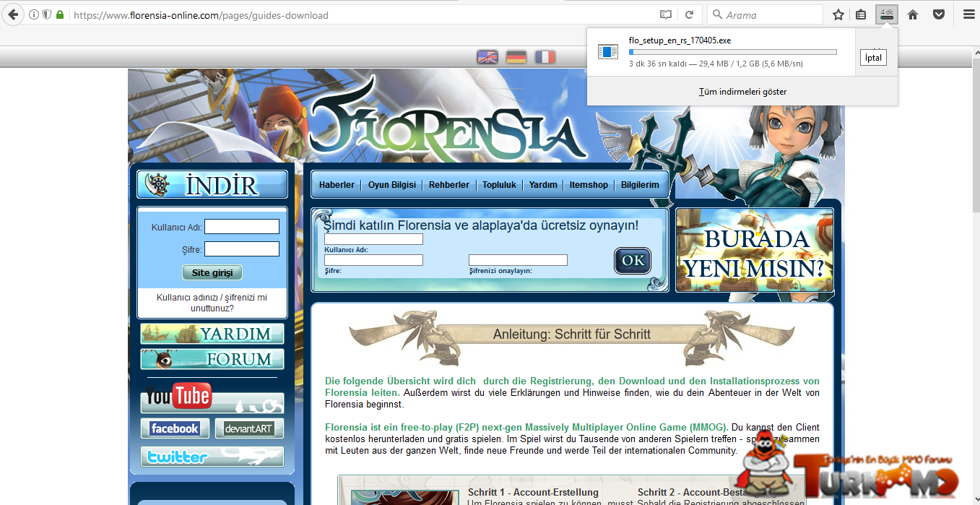
Task: Click the 'Schritt 1 - Account-Erstellung' heading
Action: tap(533, 493)
